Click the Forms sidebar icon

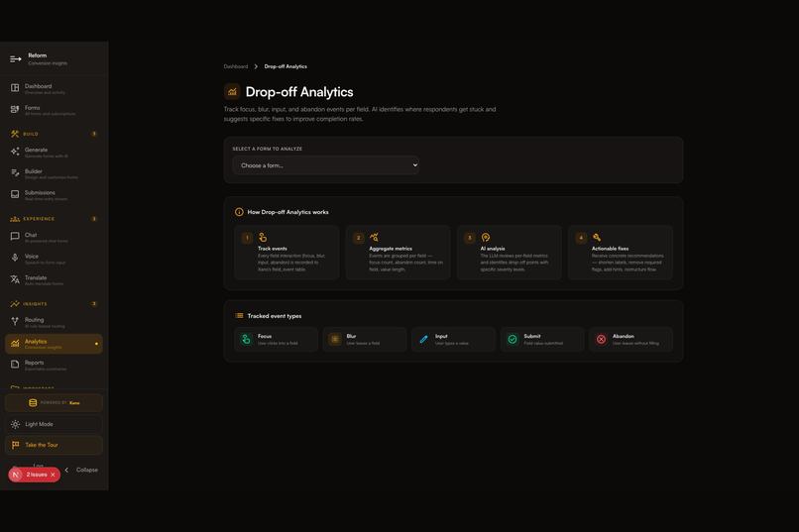[15, 109]
